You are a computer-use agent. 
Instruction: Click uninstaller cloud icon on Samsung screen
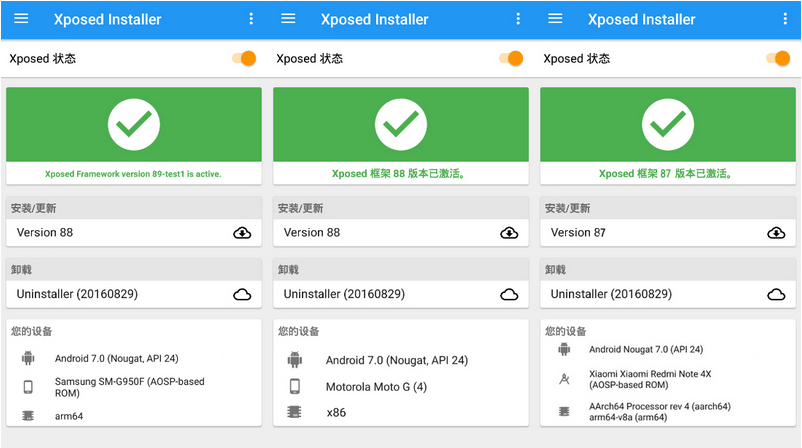[x=242, y=295]
